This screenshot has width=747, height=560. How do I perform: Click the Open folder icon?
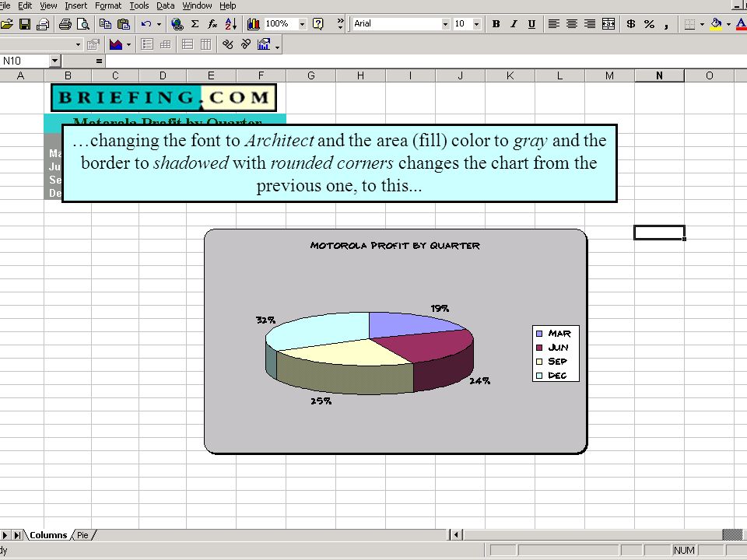point(7,24)
